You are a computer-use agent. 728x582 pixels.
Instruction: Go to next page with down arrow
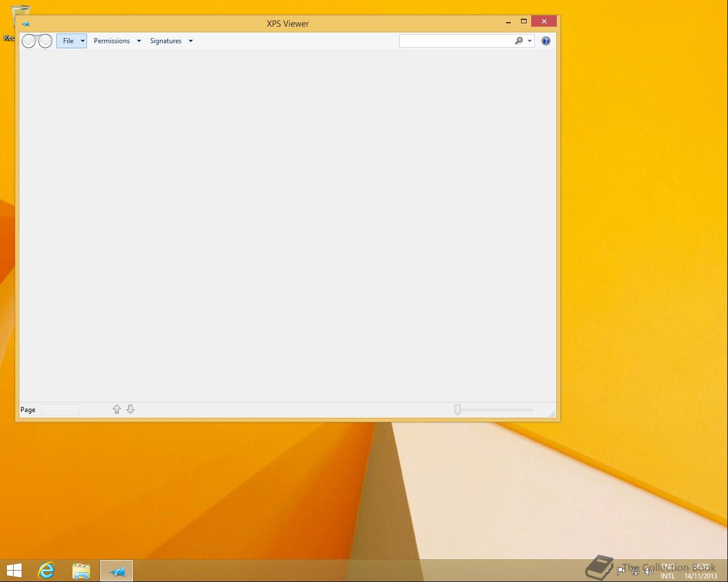(x=130, y=409)
